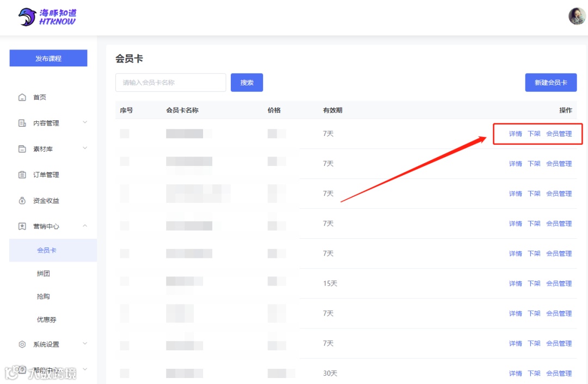Collapse the 营销中心 chevron
588x384 pixels.
point(85,226)
